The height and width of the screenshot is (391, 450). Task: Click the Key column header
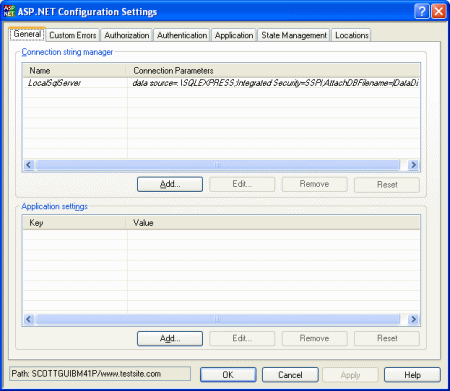tap(75, 223)
